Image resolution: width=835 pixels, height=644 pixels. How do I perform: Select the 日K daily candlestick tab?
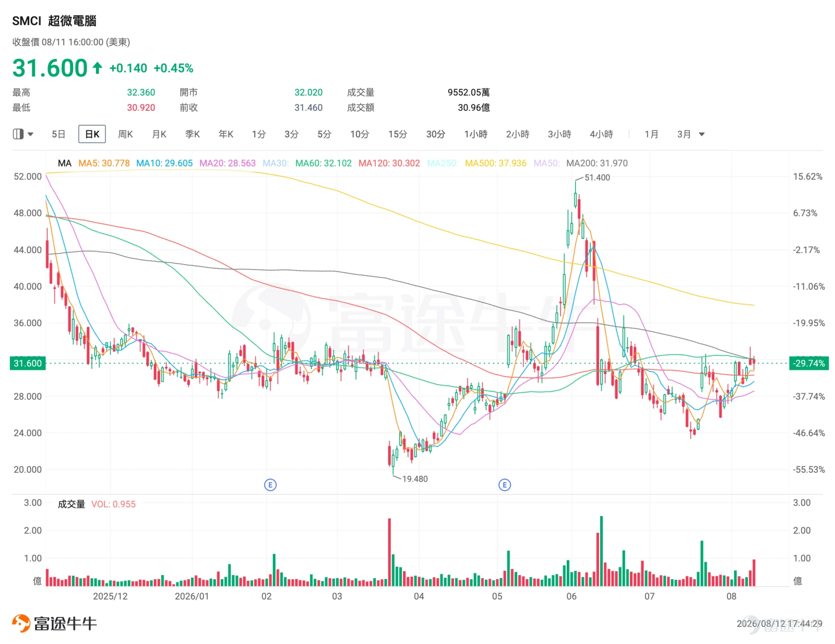click(92, 134)
